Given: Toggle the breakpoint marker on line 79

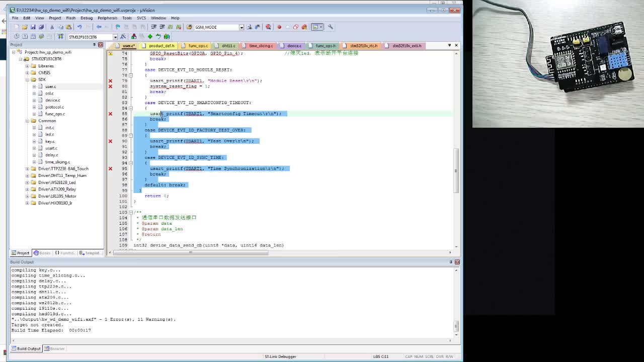Looking at the screenshot, I should coord(110,80).
